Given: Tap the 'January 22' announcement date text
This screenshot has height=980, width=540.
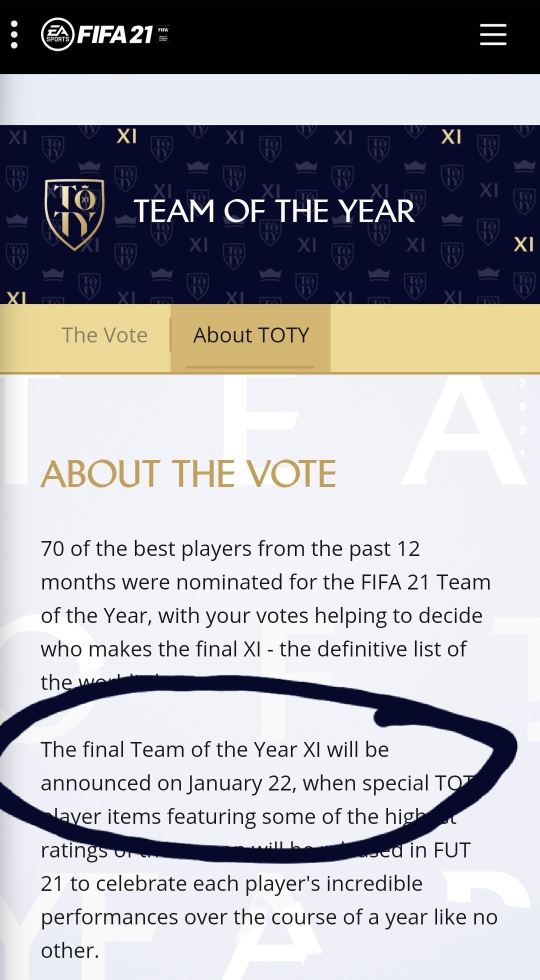Looking at the screenshot, I should coord(242,783).
